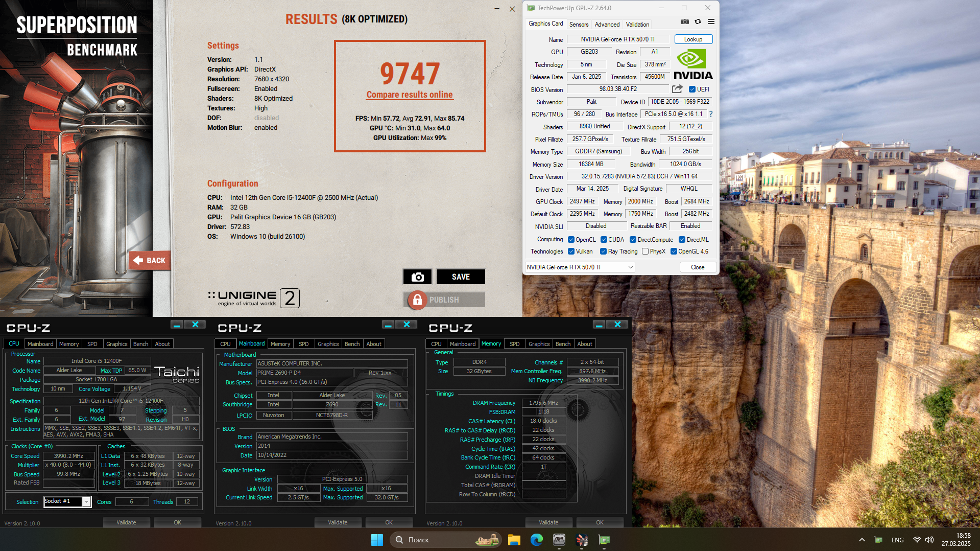
Task: Open the GPU-Z hamburger menu
Action: pyautogui.click(x=711, y=21)
